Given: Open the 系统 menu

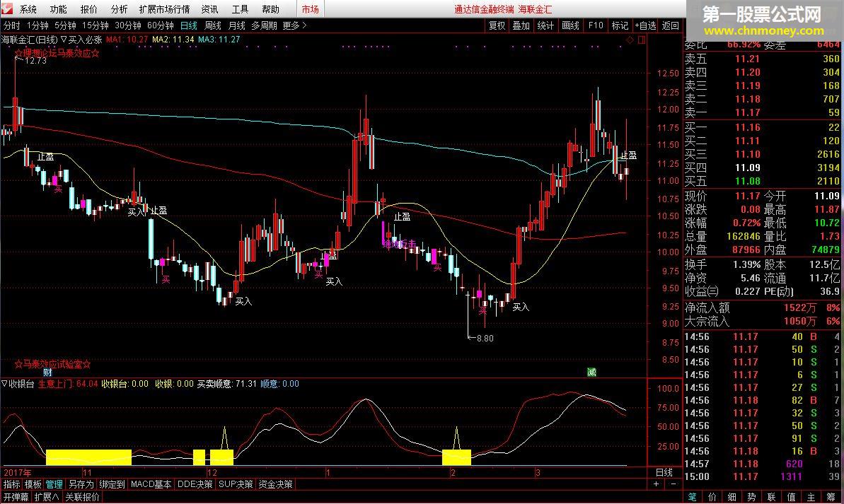Looking at the screenshot, I should [x=28, y=9].
